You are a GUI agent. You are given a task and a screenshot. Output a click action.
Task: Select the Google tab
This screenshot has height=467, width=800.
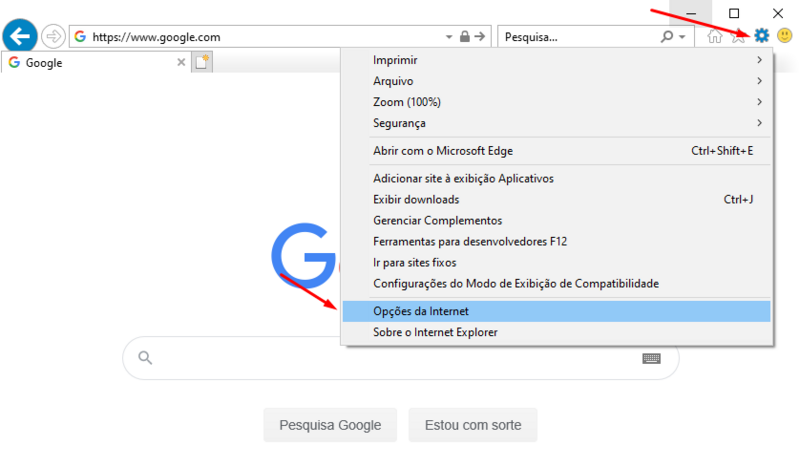[96, 62]
